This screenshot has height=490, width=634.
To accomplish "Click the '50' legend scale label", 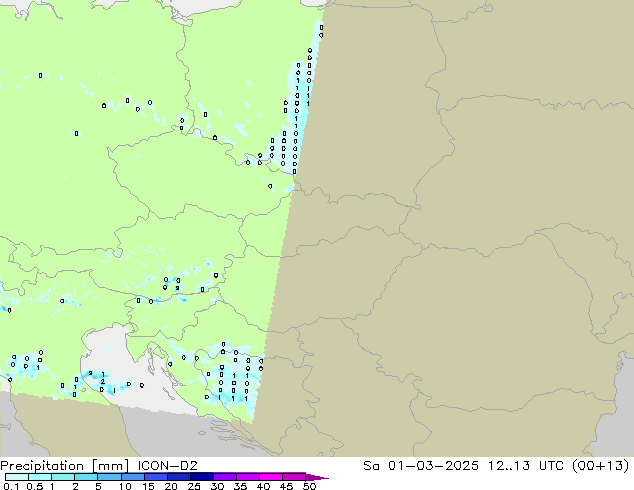I will pyautogui.click(x=310, y=486).
